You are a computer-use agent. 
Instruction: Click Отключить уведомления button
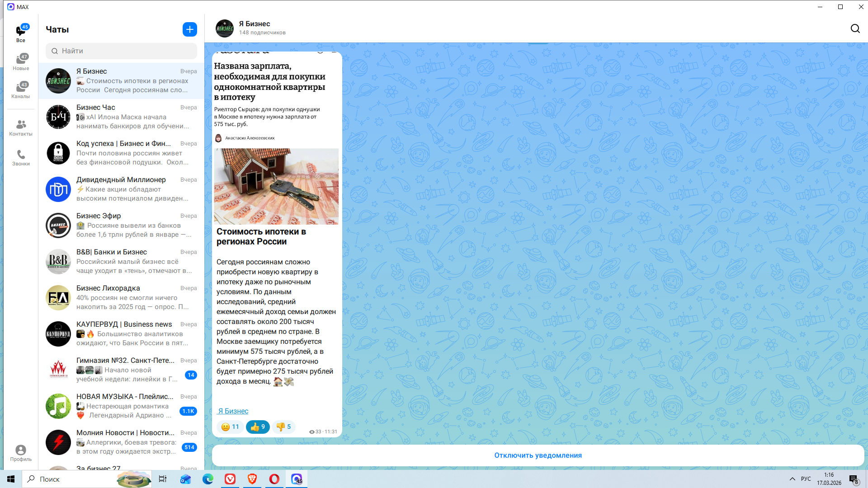[x=538, y=455]
